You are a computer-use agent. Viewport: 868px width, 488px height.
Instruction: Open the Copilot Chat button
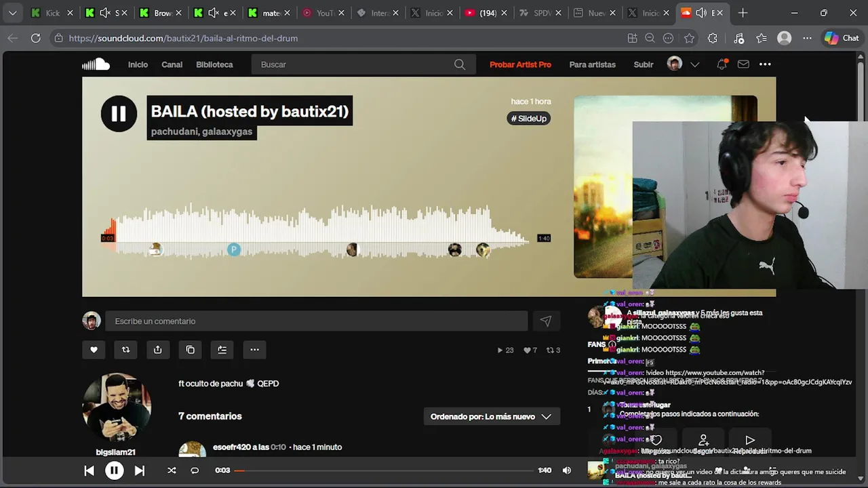pyautogui.click(x=842, y=39)
